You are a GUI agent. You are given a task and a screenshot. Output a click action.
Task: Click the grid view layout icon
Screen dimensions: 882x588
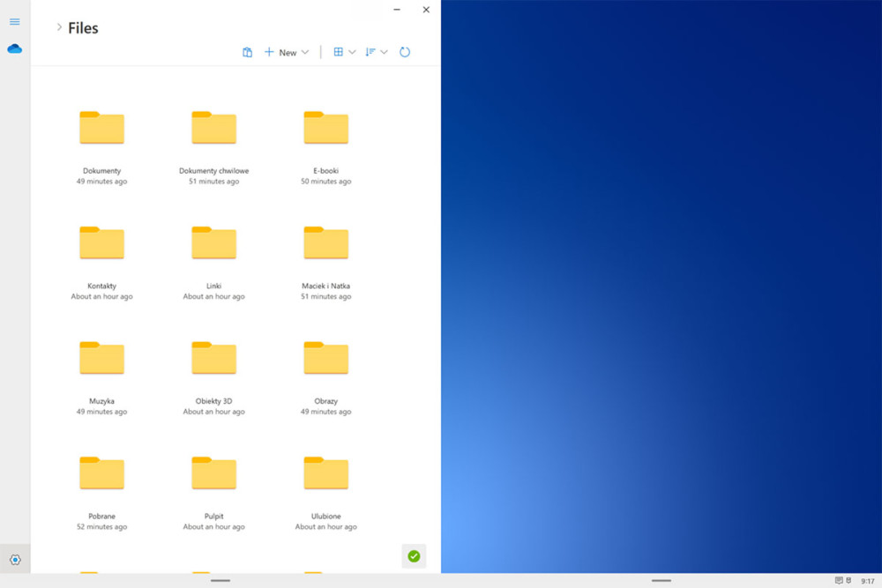[x=338, y=52]
